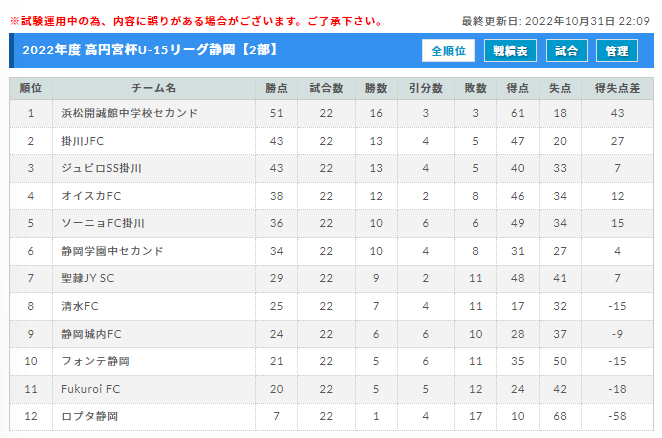
Task: Click the 順位 column header
Action: pyautogui.click(x=31, y=88)
